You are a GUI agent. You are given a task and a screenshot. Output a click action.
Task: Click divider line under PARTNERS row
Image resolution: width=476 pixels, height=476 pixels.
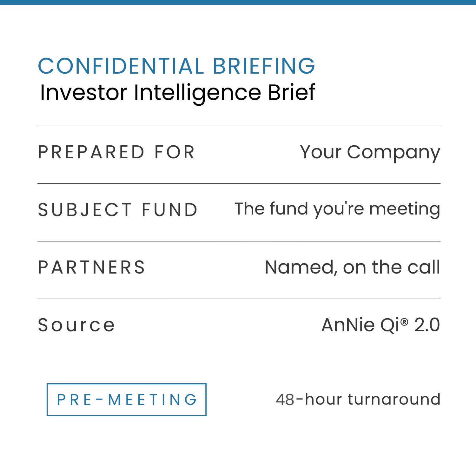[239, 299]
